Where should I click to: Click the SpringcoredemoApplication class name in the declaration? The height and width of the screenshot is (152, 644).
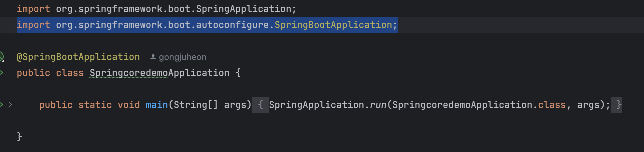159,73
